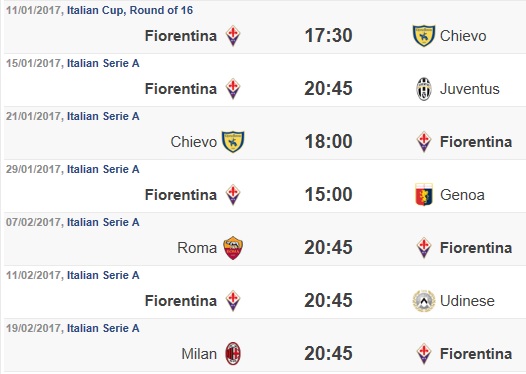Click the Fiorentina crest in the Juventus match
Viewport: 526px width, 374px height.
click(233, 89)
